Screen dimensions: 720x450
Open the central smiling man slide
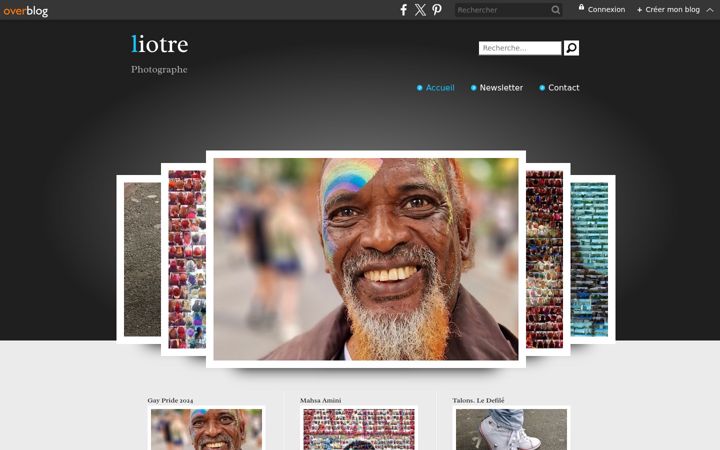point(366,259)
